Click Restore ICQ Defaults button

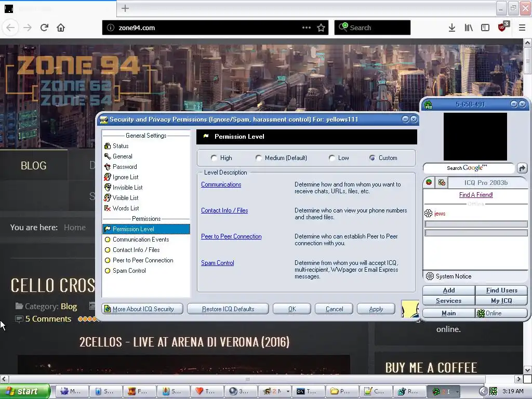228,309
